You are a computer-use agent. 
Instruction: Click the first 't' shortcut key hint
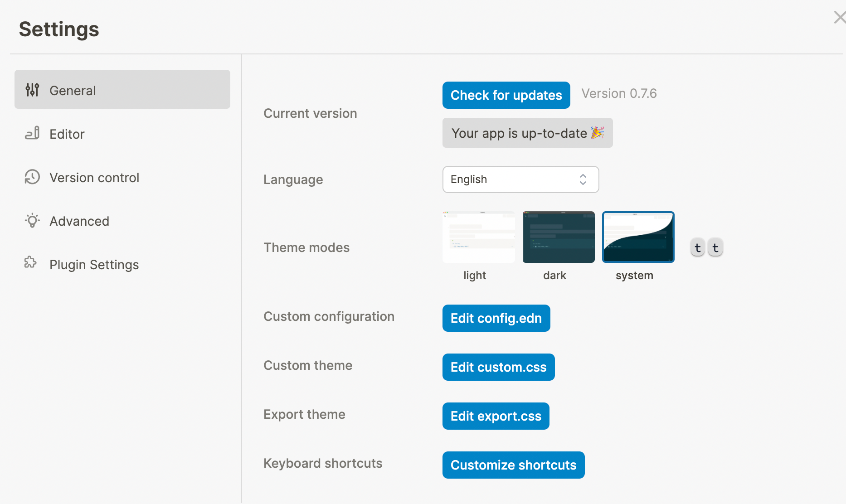click(x=697, y=247)
